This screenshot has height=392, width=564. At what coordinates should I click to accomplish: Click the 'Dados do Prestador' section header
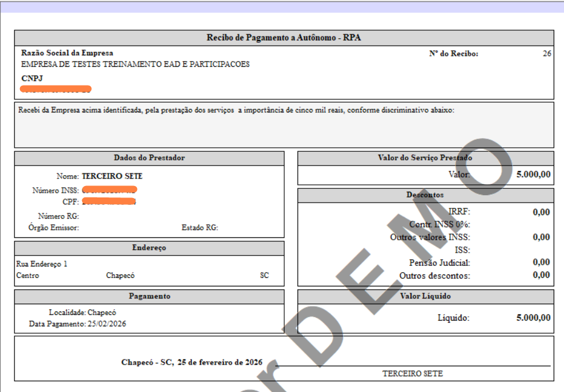pos(149,158)
